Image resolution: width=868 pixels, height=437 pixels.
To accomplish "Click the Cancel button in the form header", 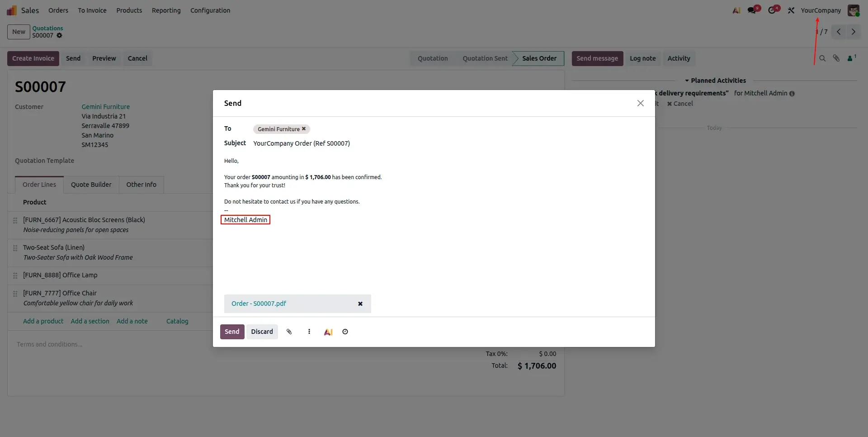I will tap(137, 58).
